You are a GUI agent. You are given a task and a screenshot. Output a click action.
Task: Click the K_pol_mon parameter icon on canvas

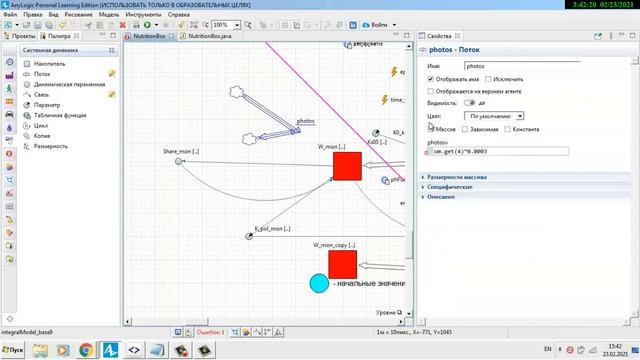pyautogui.click(x=249, y=236)
